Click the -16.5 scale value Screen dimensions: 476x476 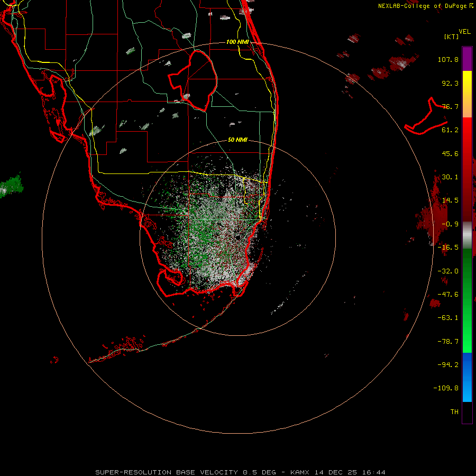[x=448, y=248]
